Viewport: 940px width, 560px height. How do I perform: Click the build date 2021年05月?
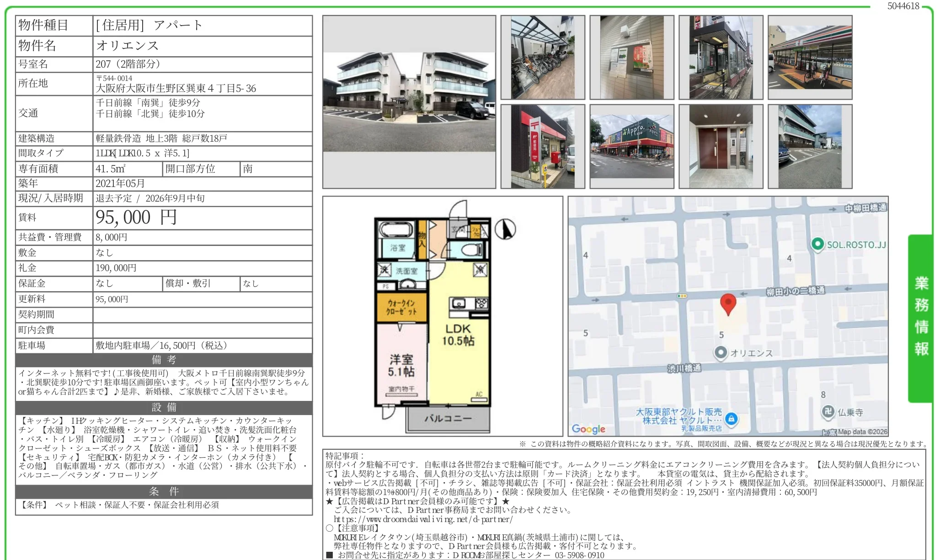tap(120, 183)
